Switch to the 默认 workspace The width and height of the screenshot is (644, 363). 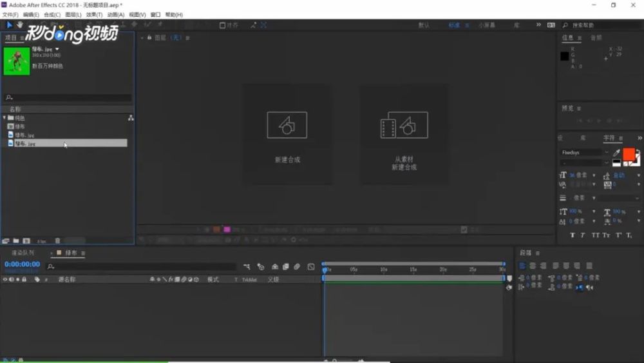tap(424, 26)
